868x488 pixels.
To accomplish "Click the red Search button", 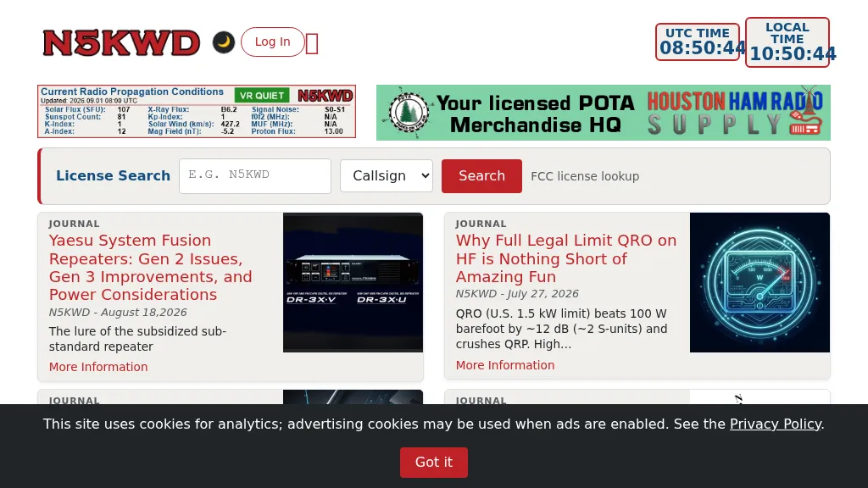I will (481, 176).
